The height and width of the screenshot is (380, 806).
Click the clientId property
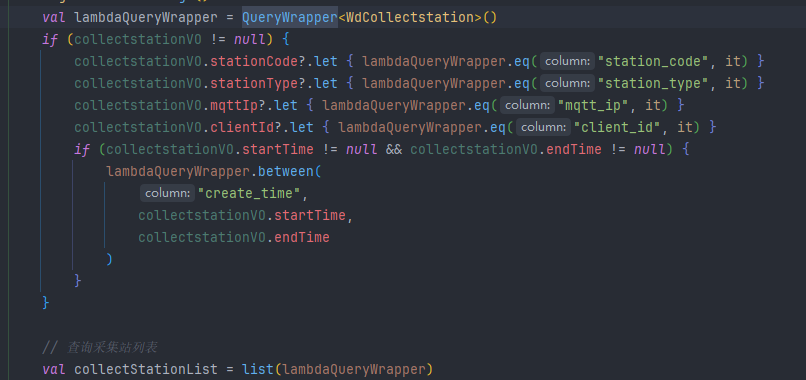(x=242, y=127)
